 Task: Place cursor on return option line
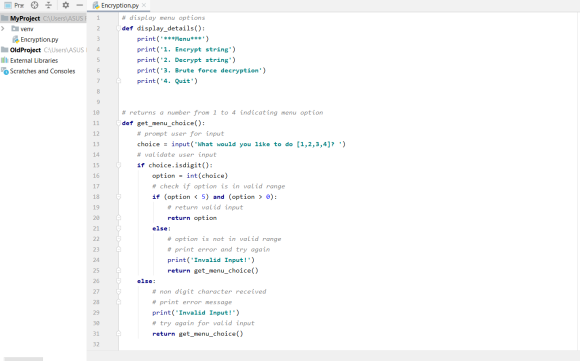click(x=192, y=218)
